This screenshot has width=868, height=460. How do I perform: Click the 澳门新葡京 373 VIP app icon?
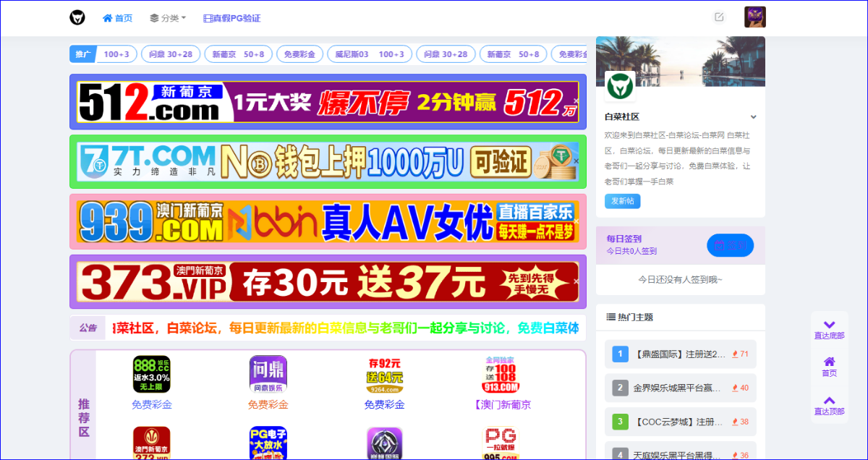click(x=152, y=443)
